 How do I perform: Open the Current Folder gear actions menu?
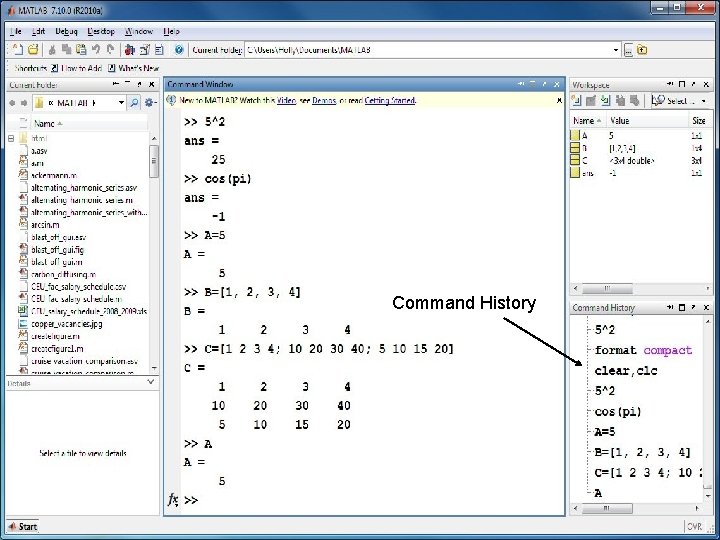pos(150,102)
